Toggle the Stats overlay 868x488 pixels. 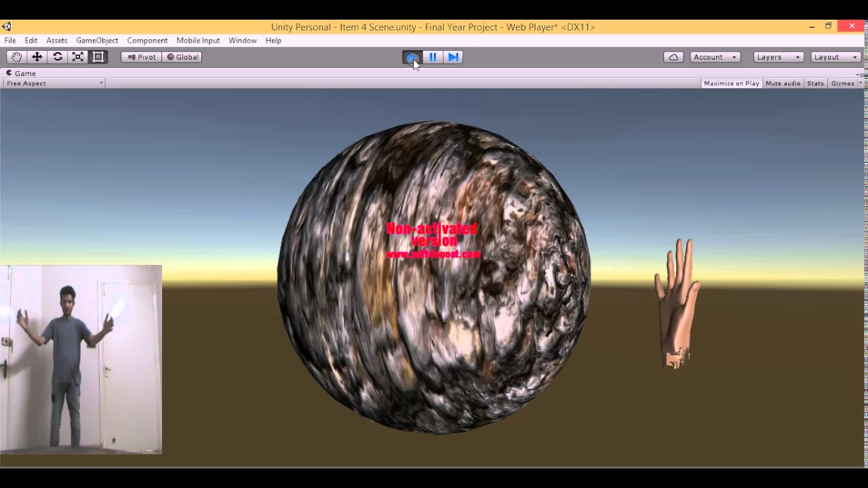[x=815, y=83]
